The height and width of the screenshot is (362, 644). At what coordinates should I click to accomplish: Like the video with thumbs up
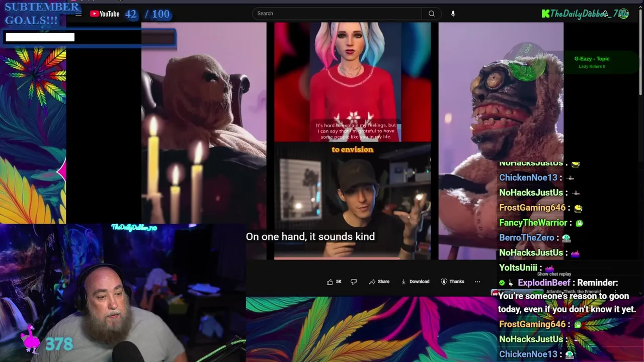335,282
